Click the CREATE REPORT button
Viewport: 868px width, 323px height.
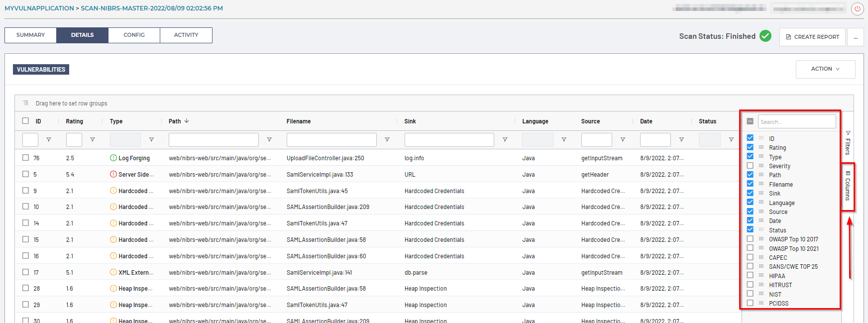coord(812,37)
